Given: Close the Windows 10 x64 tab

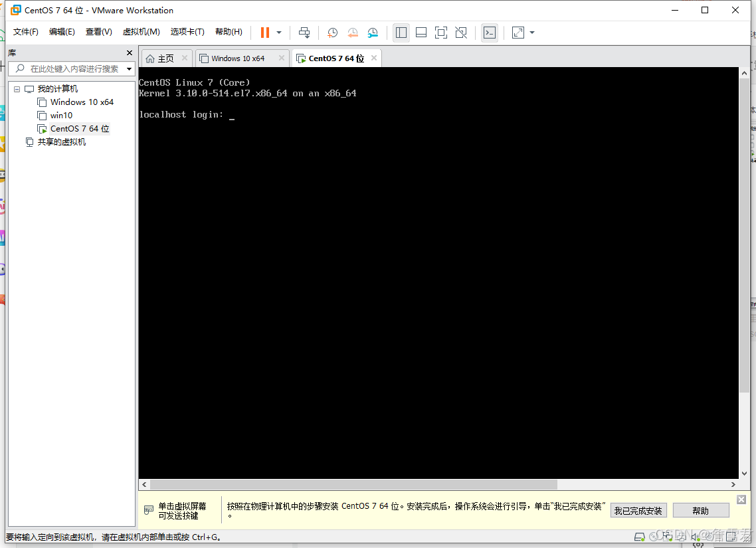Looking at the screenshot, I should 282,58.
